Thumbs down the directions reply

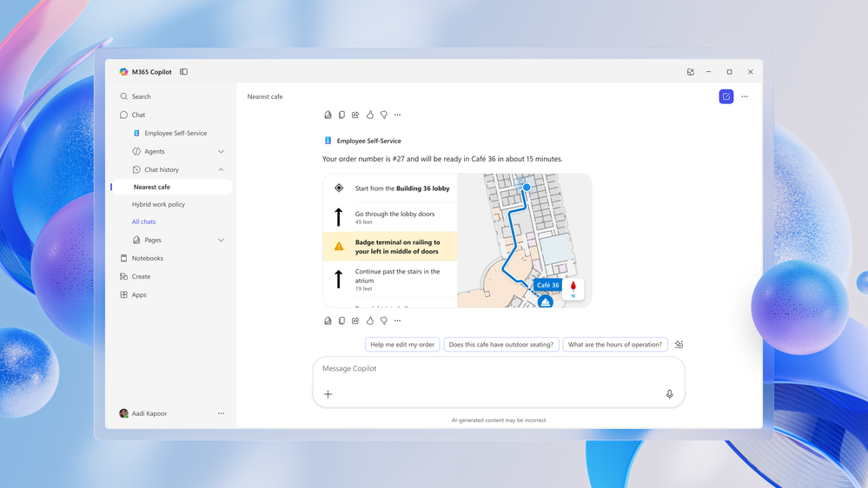click(x=384, y=320)
